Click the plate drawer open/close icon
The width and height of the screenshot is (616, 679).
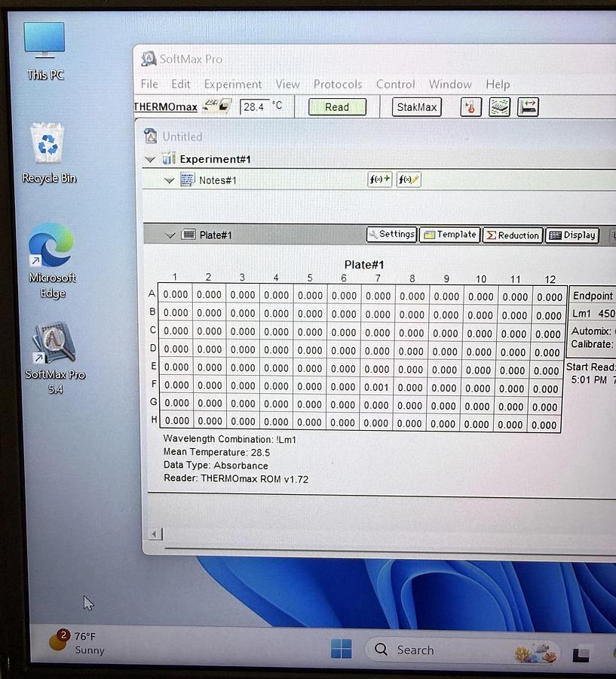pos(528,107)
